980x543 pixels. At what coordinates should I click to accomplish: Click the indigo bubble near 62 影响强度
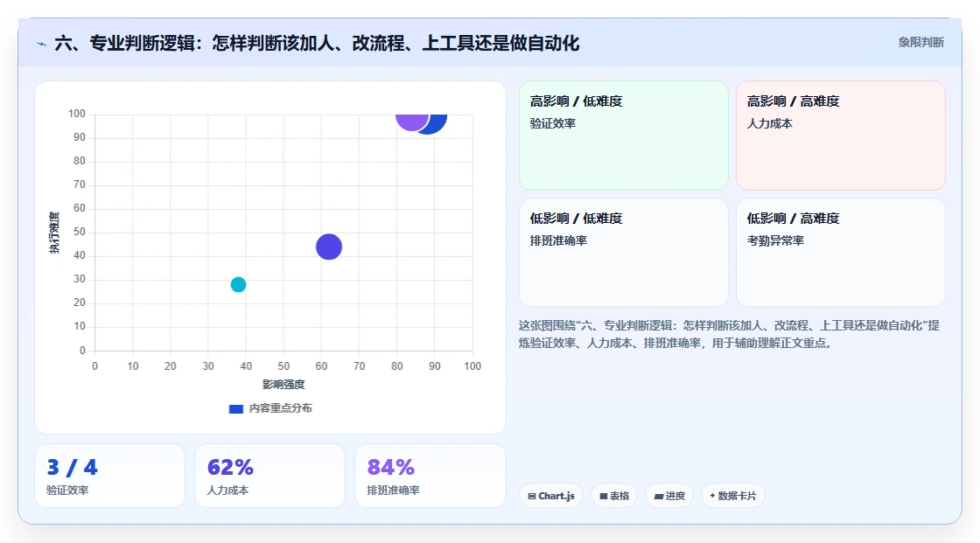click(329, 247)
